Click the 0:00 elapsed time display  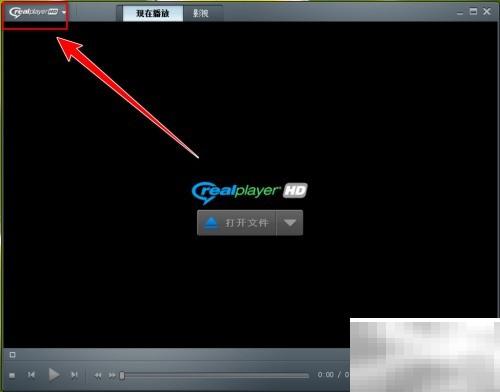coord(326,375)
